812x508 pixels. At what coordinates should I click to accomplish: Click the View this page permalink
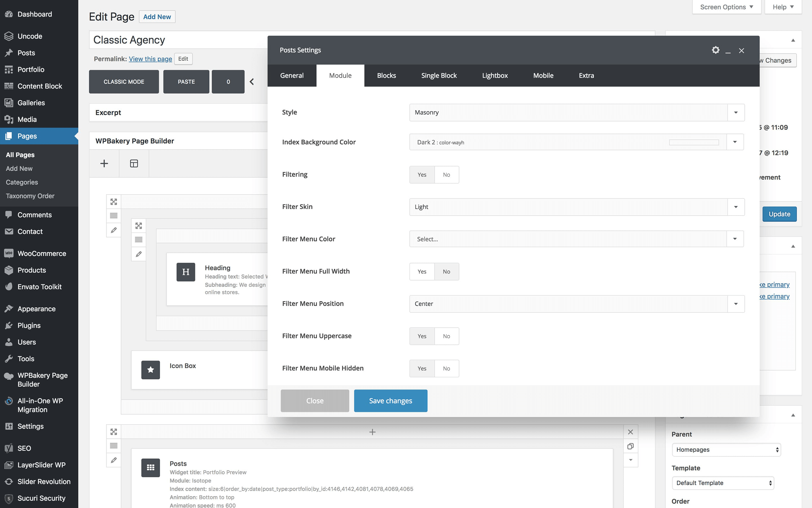150,58
